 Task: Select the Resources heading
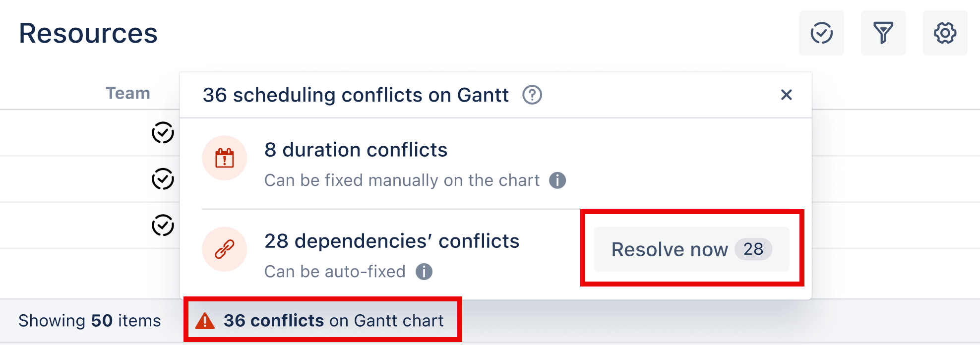[88, 34]
